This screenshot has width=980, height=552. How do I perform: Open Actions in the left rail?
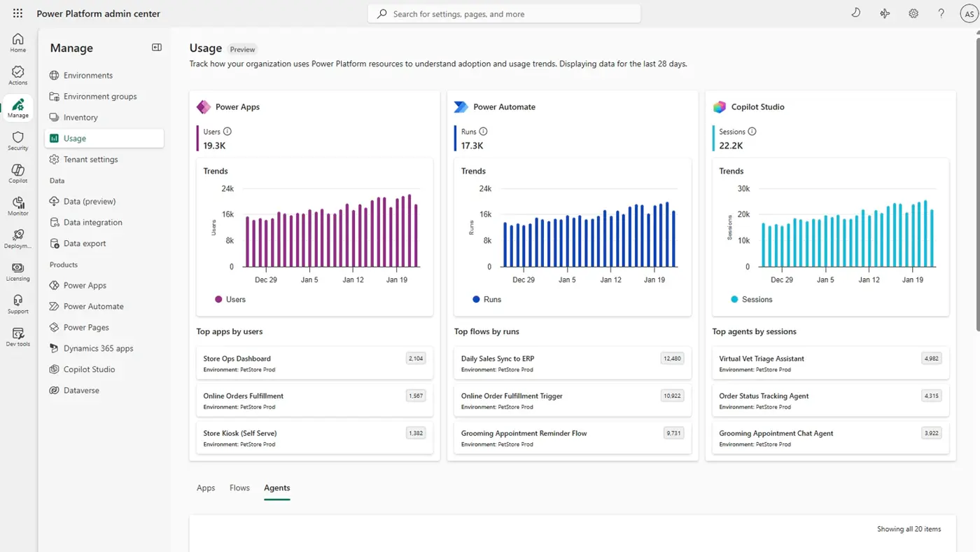[x=18, y=76]
